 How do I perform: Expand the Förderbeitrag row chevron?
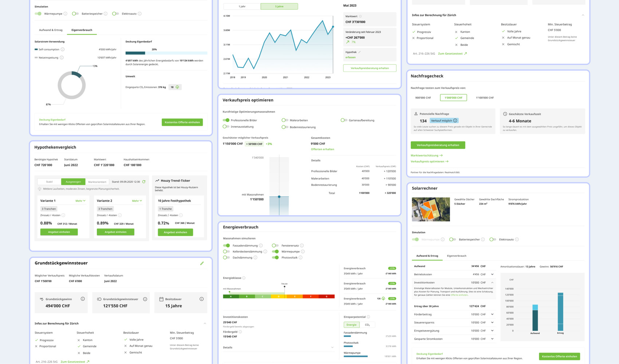point(492,314)
